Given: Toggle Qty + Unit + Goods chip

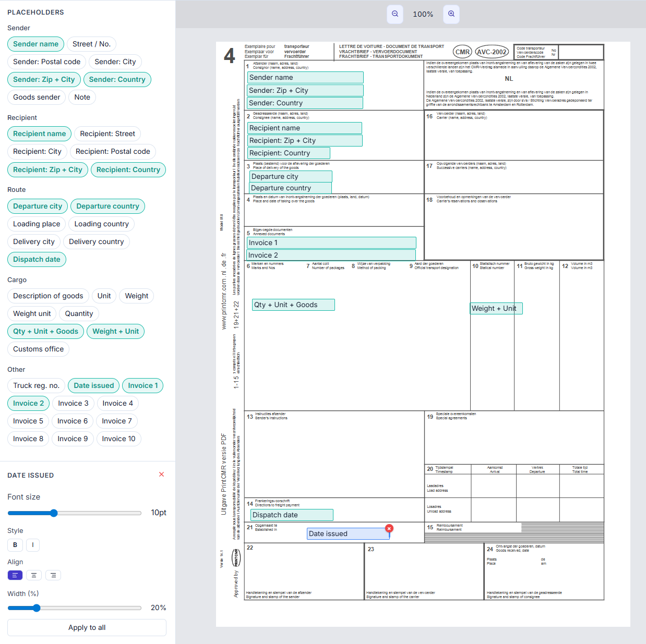Looking at the screenshot, I should click(x=45, y=331).
